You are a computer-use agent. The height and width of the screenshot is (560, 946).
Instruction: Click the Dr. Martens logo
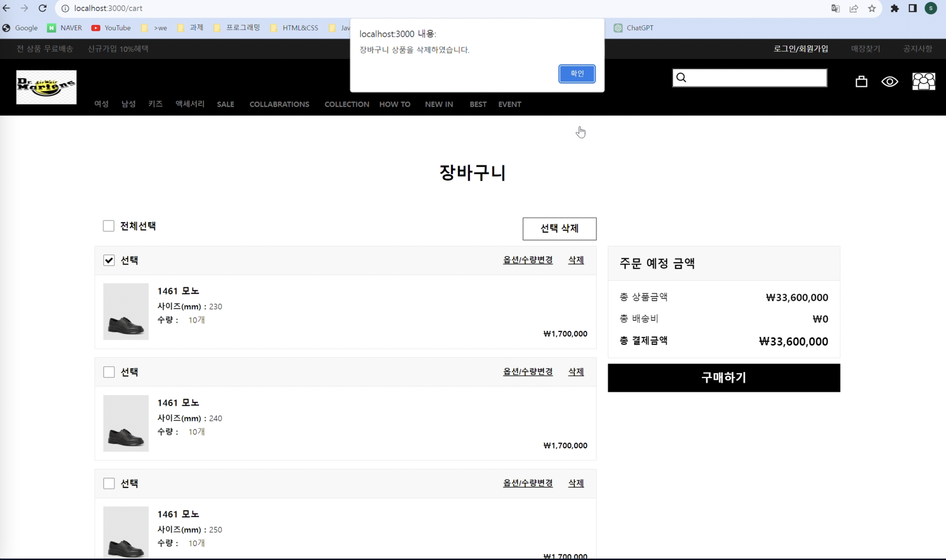pyautogui.click(x=46, y=87)
